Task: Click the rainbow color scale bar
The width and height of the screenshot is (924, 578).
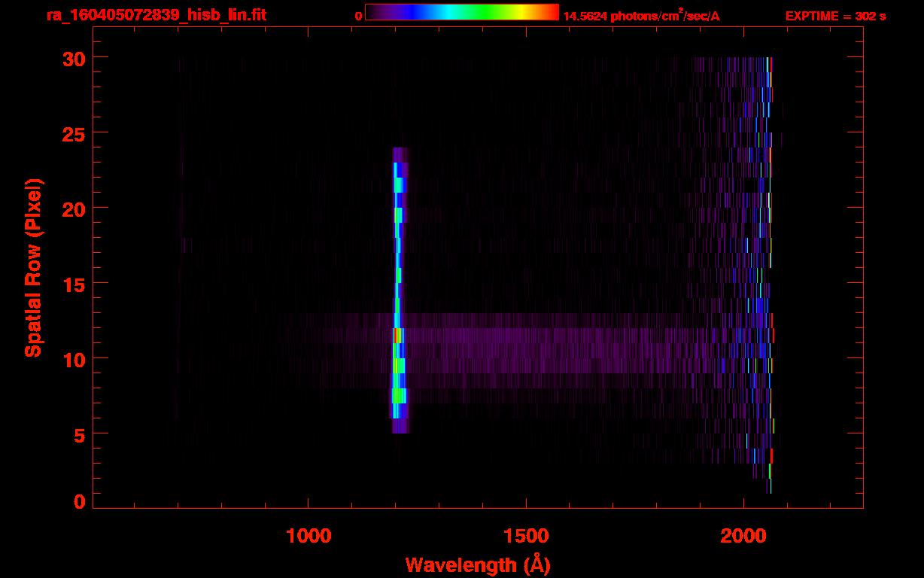Action: point(462,12)
